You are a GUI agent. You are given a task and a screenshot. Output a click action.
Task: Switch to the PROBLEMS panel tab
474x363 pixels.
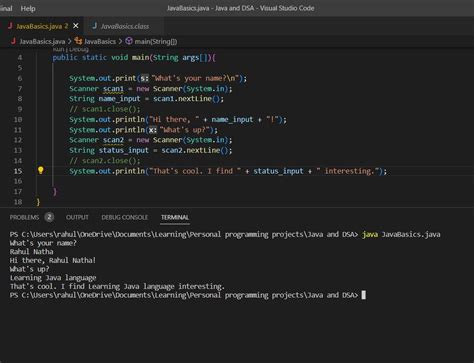tap(24, 217)
